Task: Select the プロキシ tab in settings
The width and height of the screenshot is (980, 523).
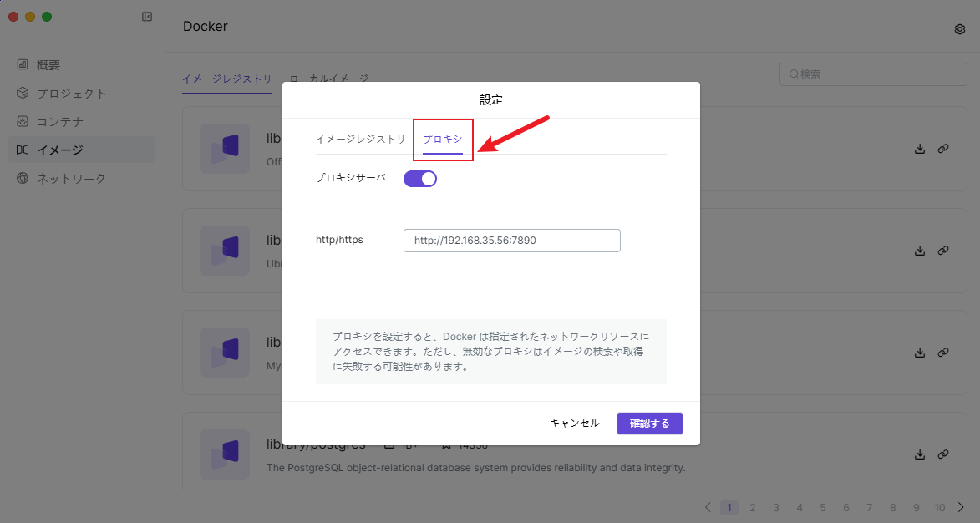Action: (x=442, y=139)
